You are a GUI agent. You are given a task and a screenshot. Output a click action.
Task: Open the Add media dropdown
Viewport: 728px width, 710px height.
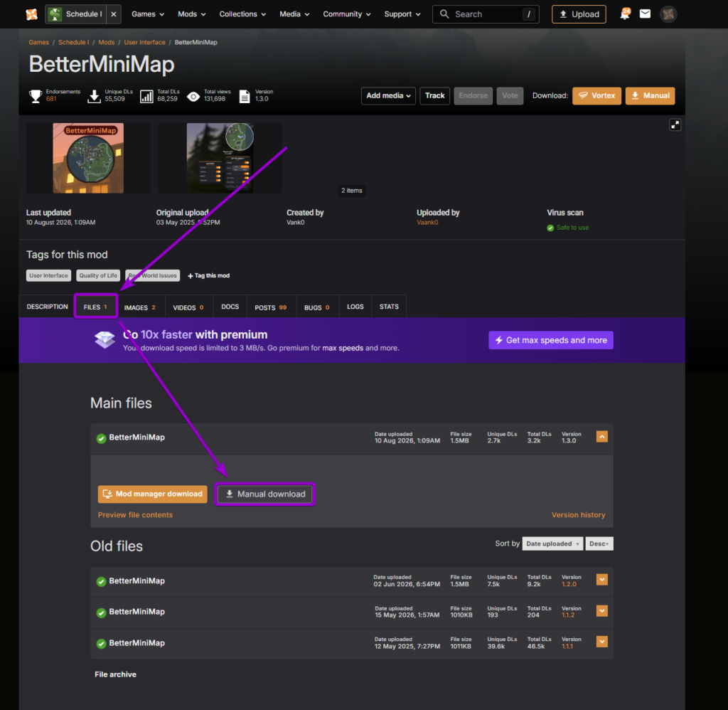[388, 96]
